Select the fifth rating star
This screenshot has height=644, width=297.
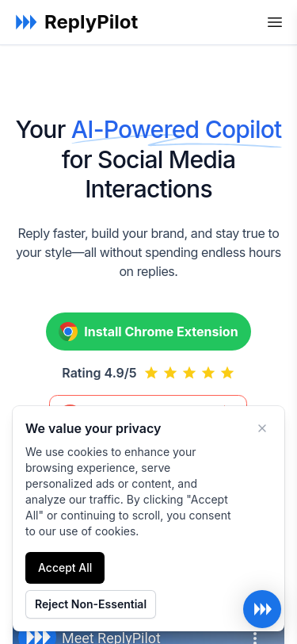[x=227, y=373]
